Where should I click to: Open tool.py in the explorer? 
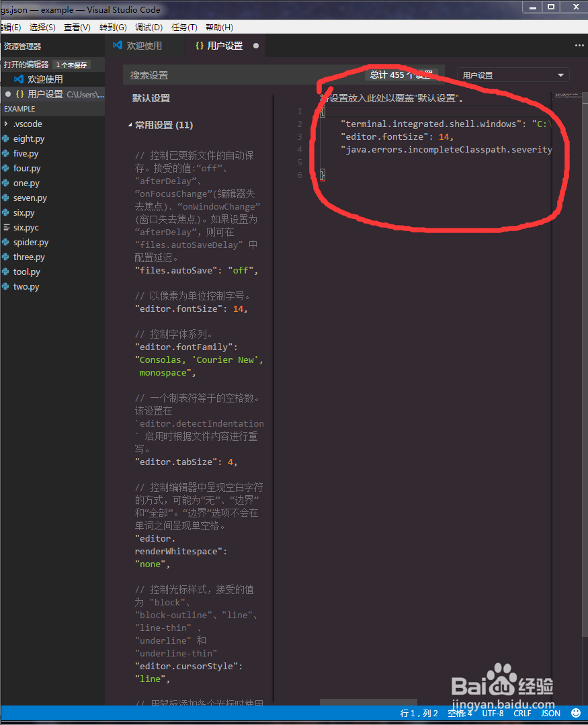click(x=52, y=272)
